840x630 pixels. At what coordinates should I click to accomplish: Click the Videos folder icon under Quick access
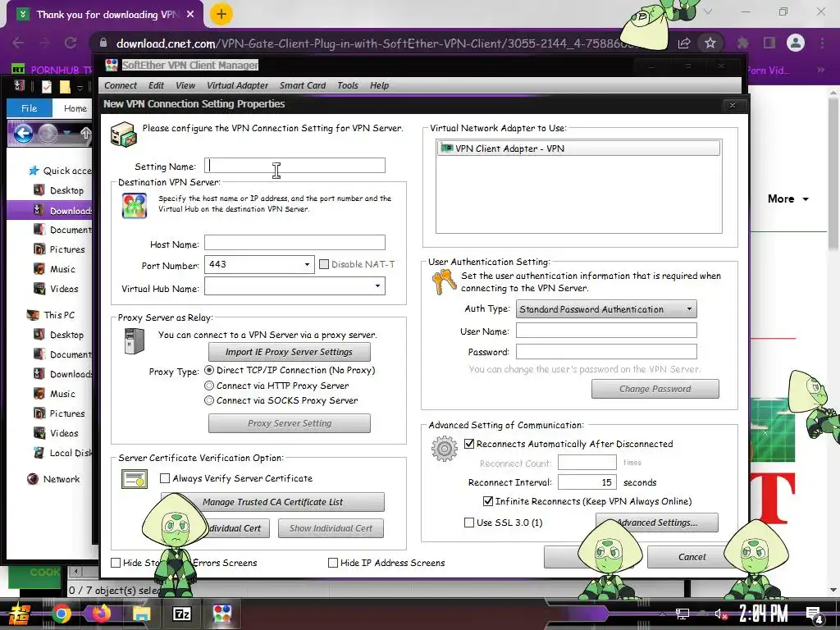(39, 289)
